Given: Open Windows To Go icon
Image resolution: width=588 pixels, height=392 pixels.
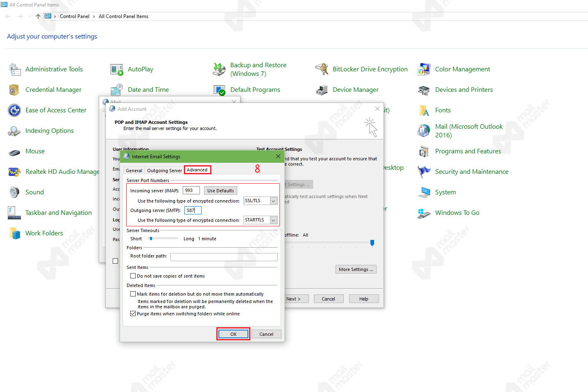Looking at the screenshot, I should point(424,213).
